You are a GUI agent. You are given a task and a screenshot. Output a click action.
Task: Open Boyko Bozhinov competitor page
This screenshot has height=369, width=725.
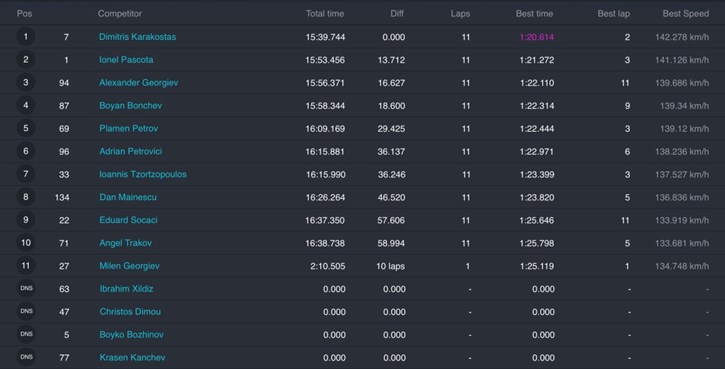pyautogui.click(x=131, y=334)
